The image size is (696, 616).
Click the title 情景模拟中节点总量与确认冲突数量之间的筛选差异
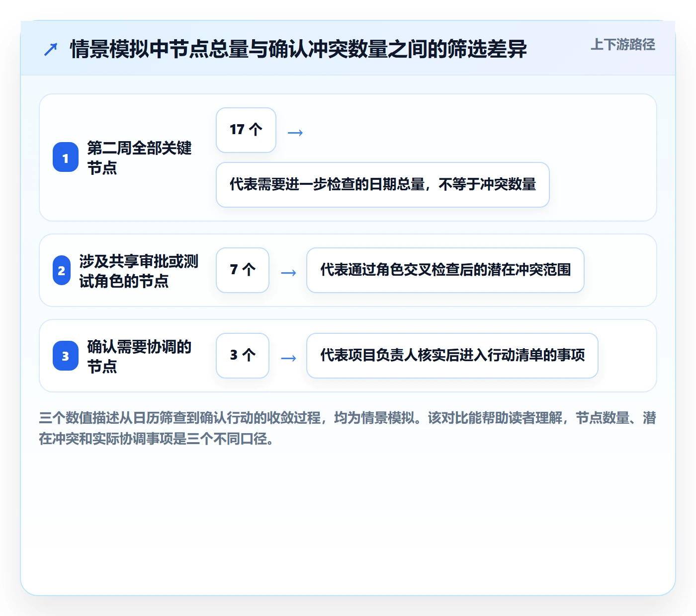coord(298,49)
